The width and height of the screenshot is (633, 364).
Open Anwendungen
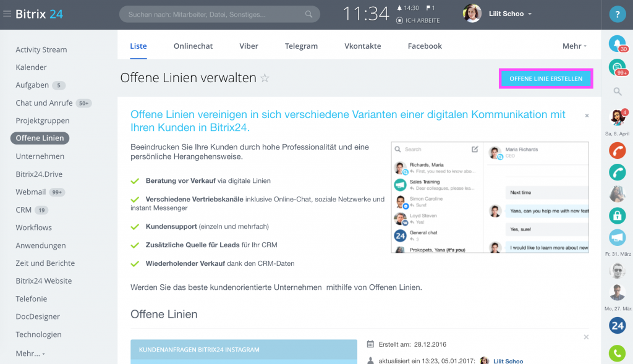tap(41, 245)
